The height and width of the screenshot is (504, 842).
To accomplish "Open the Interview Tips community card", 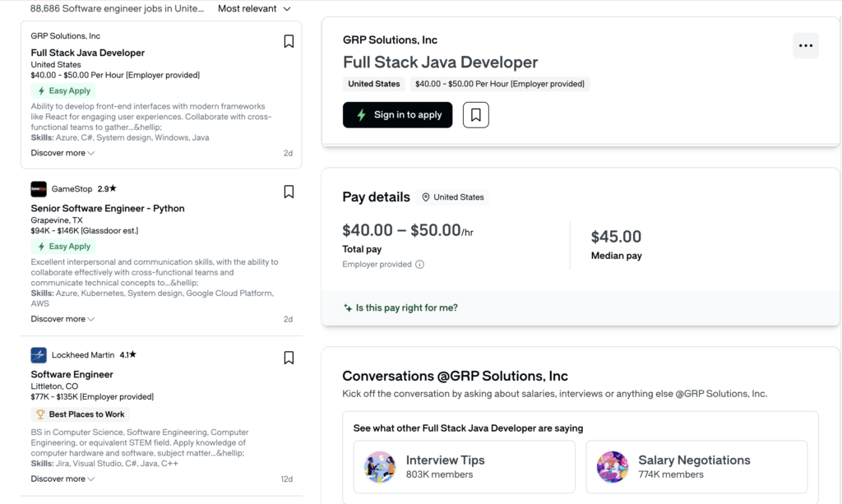I will coord(464,466).
